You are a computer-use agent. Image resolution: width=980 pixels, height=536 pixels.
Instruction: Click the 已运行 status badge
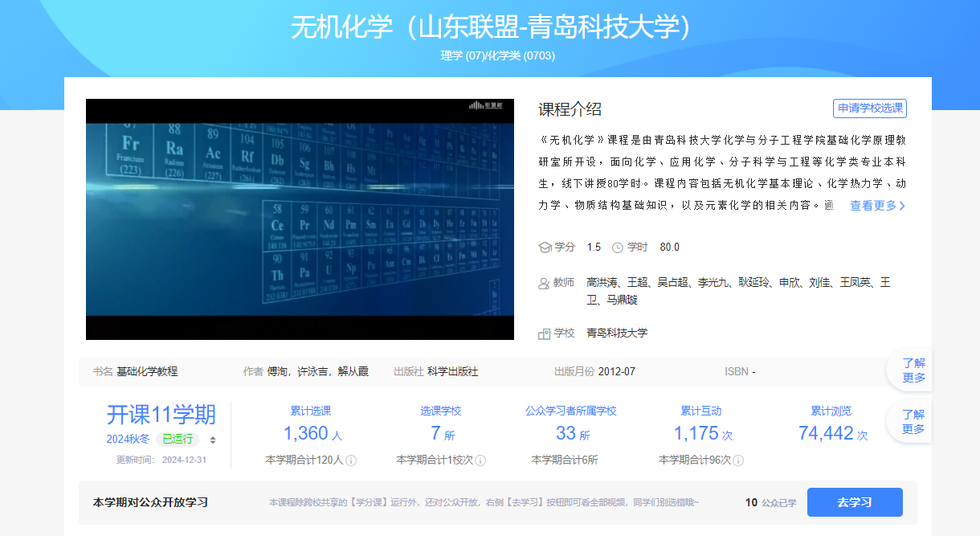(x=178, y=439)
